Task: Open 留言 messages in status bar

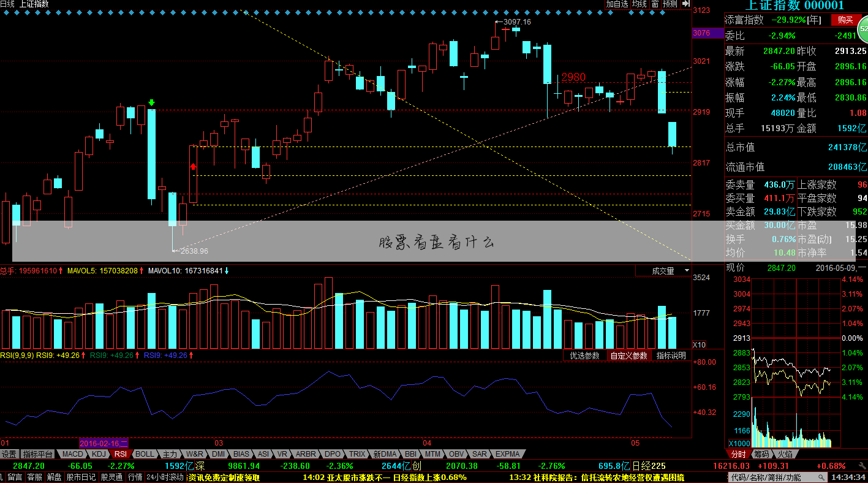Action: point(16,477)
